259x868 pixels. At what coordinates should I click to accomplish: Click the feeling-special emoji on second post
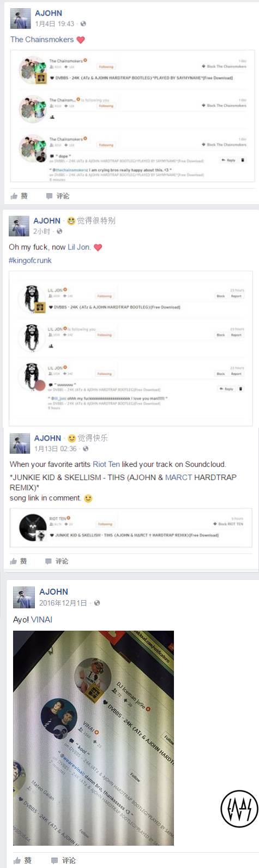click(x=71, y=221)
